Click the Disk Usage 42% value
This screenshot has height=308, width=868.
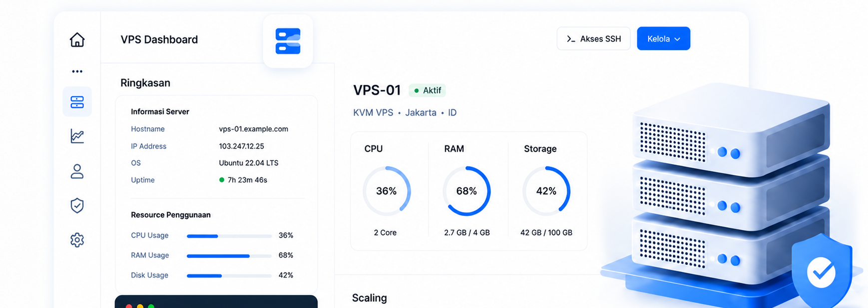pos(286,275)
